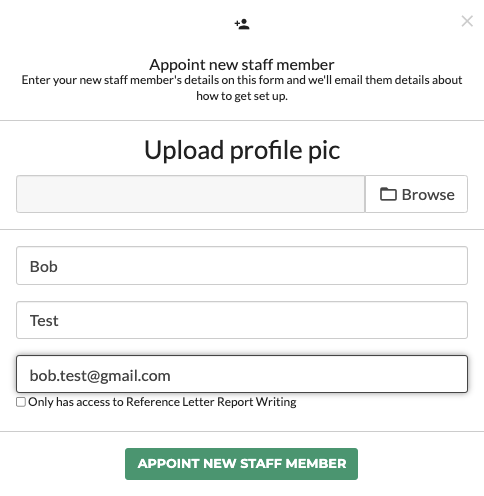
Task: Click the email field with bob.test@gmail.com
Action: pyautogui.click(x=242, y=374)
